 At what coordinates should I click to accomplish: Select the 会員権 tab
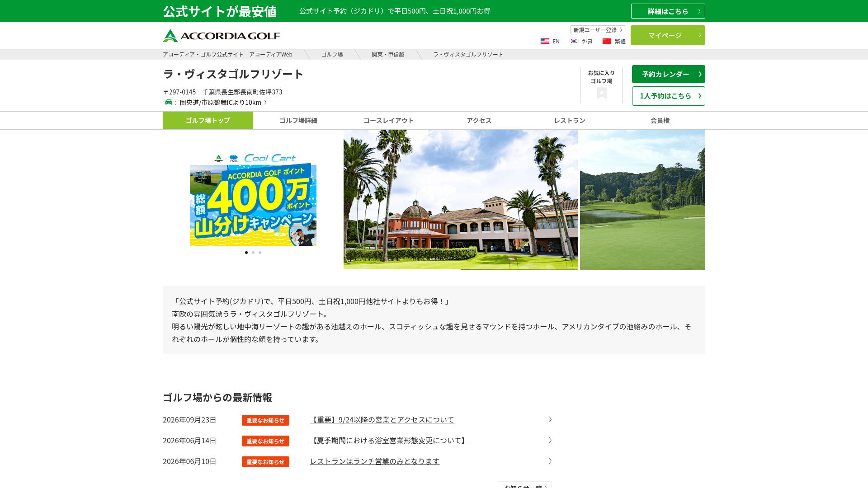tap(660, 121)
